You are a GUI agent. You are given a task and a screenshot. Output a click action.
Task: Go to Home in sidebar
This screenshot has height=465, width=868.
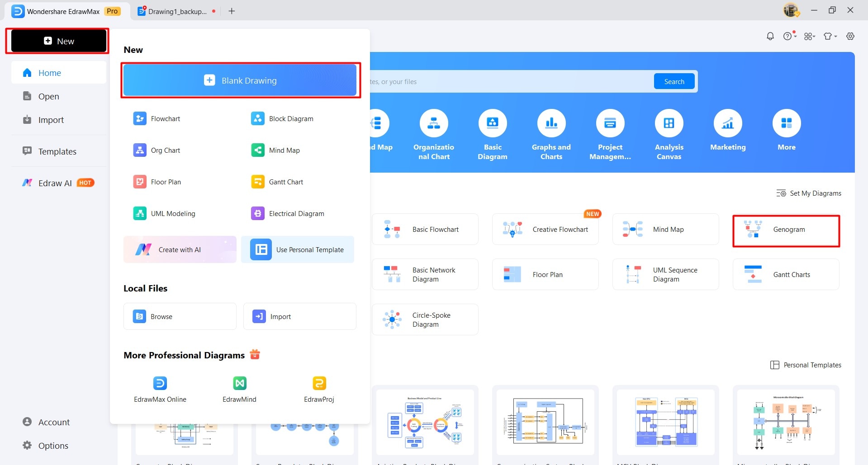59,73
